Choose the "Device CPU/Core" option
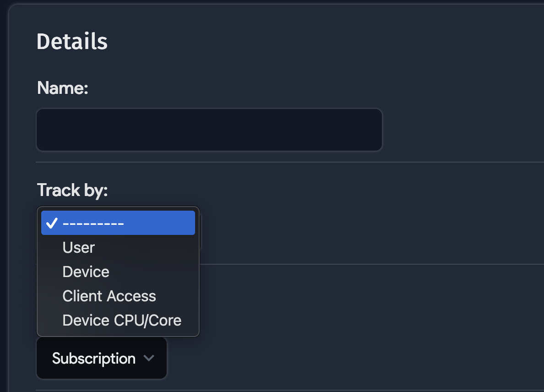This screenshot has height=392, width=544. pyautogui.click(x=122, y=320)
